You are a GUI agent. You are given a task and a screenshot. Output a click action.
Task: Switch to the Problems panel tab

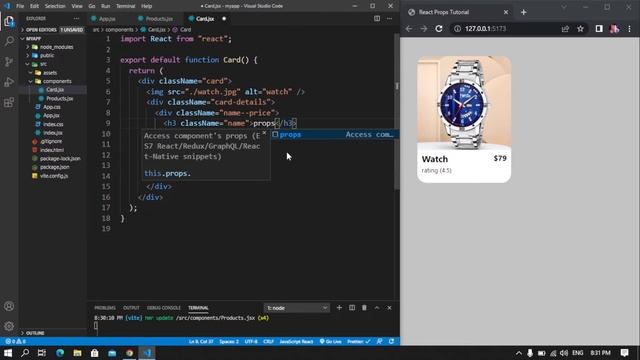[105, 308]
